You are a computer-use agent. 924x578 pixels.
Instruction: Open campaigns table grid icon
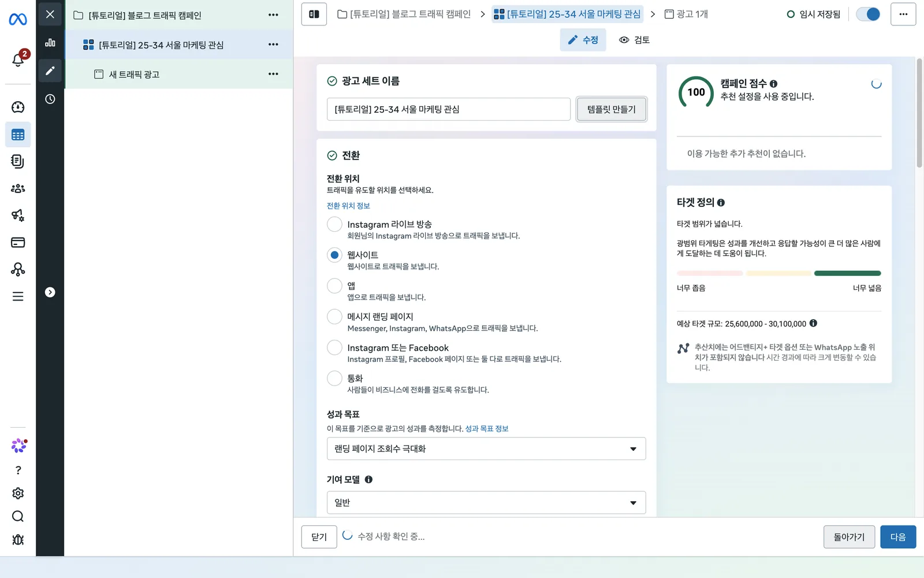point(18,135)
